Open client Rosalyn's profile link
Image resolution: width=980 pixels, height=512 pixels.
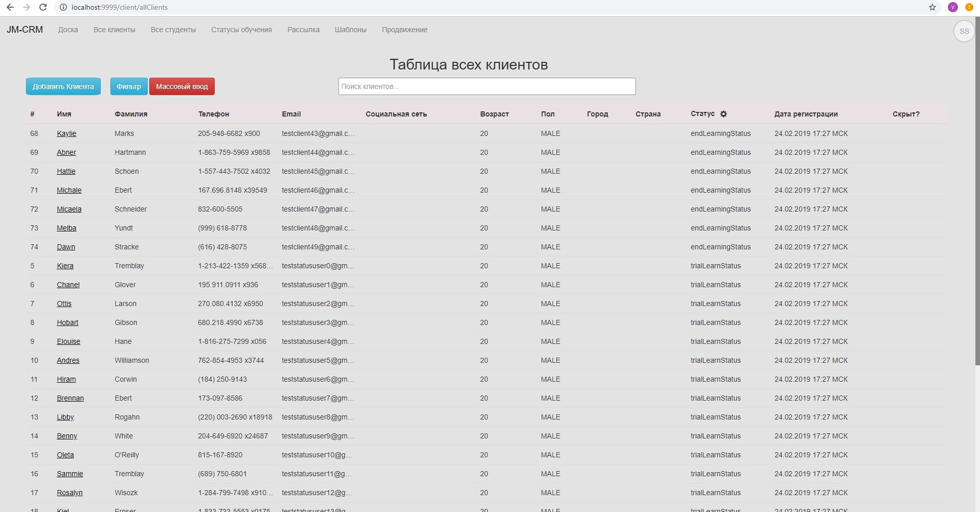(70, 493)
